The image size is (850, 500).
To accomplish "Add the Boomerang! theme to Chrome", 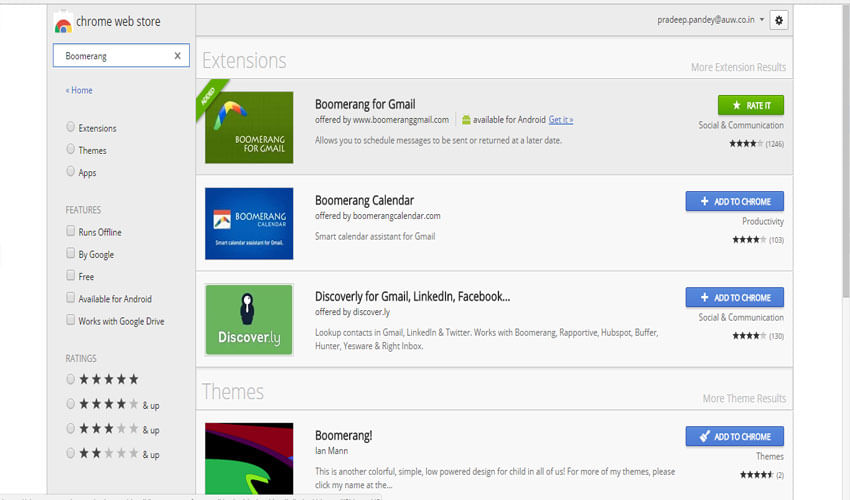I will tap(735, 436).
